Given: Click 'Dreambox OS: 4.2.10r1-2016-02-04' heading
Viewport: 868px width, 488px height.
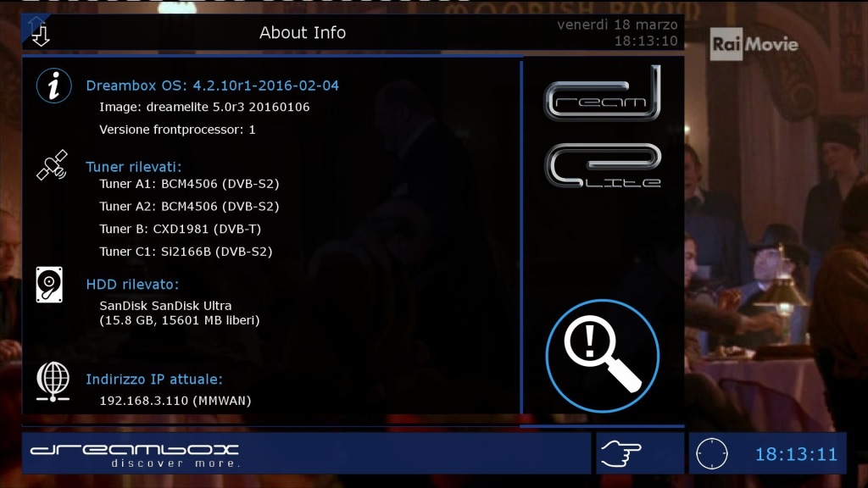Looking at the screenshot, I should 213,86.
